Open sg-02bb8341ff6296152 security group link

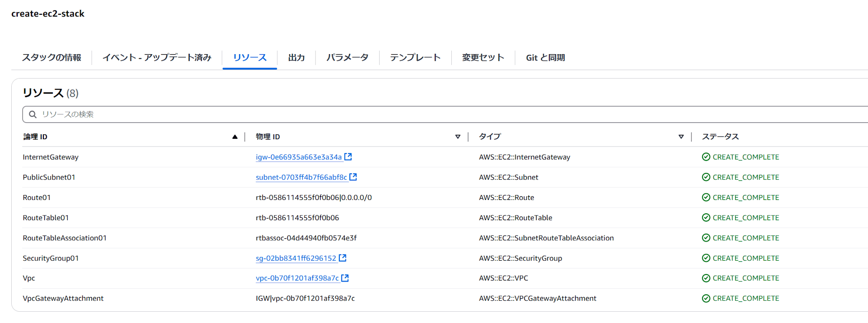pos(296,258)
